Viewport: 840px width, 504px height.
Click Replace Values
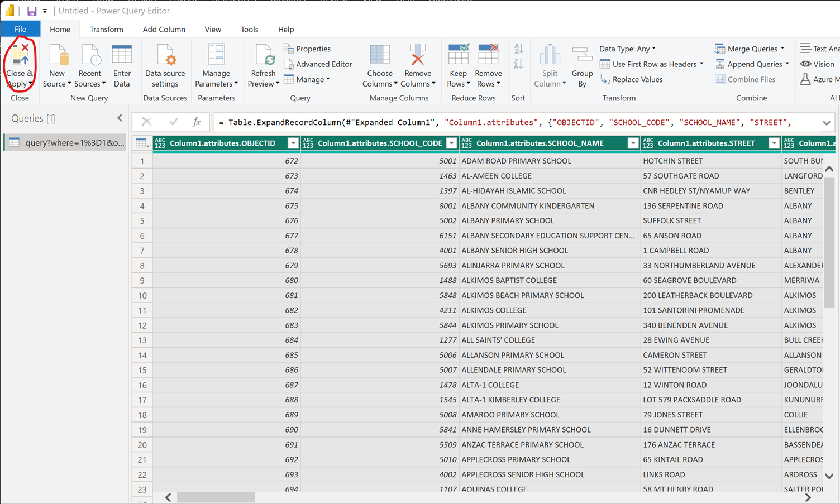[631, 80]
